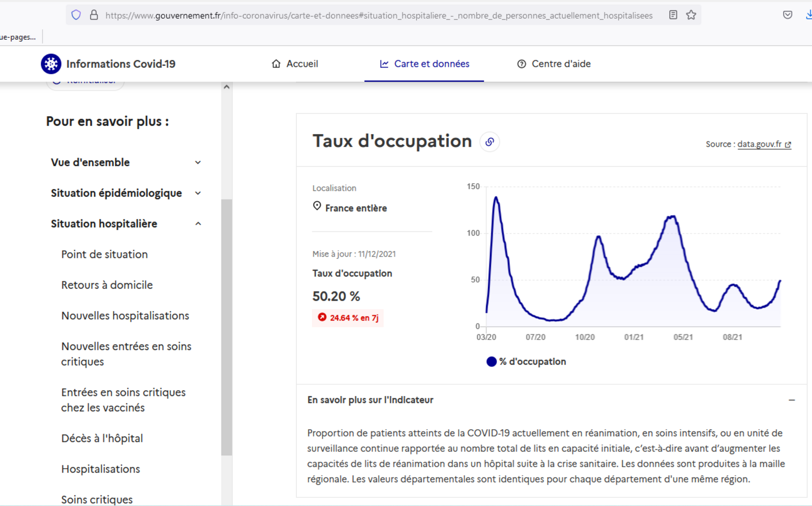
Task: Select the Carte et données tab
Action: click(424, 64)
